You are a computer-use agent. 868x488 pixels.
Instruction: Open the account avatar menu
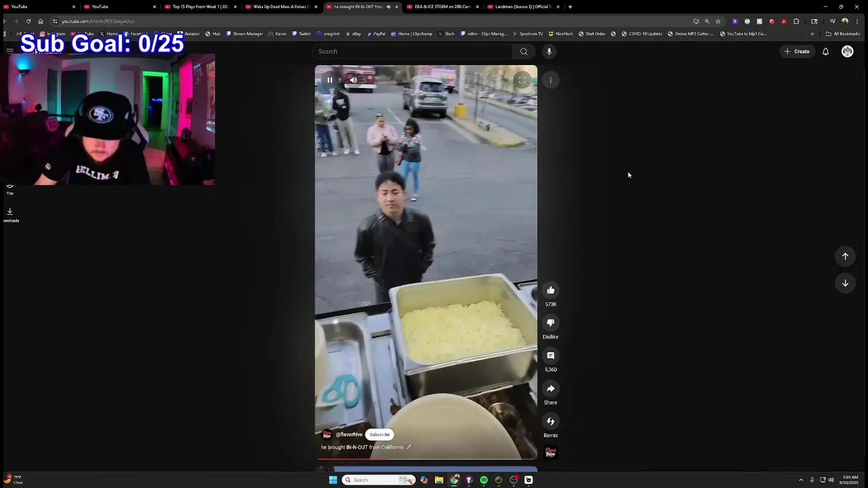click(x=847, y=52)
